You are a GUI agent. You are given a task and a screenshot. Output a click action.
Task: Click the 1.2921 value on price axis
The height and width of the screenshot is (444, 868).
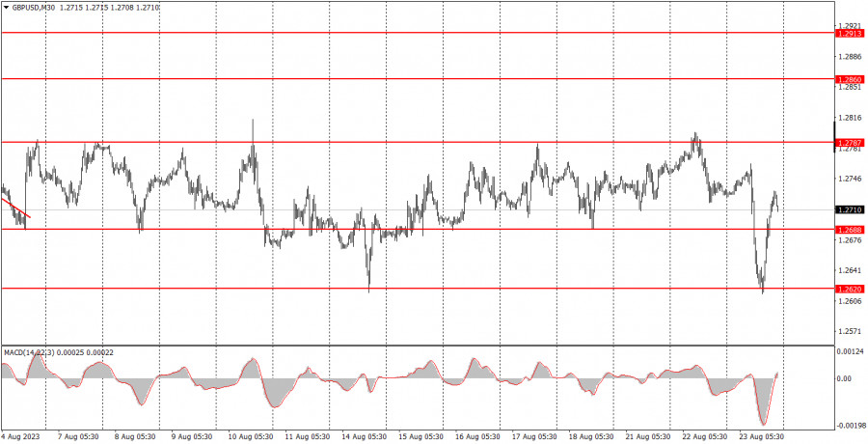[851, 25]
